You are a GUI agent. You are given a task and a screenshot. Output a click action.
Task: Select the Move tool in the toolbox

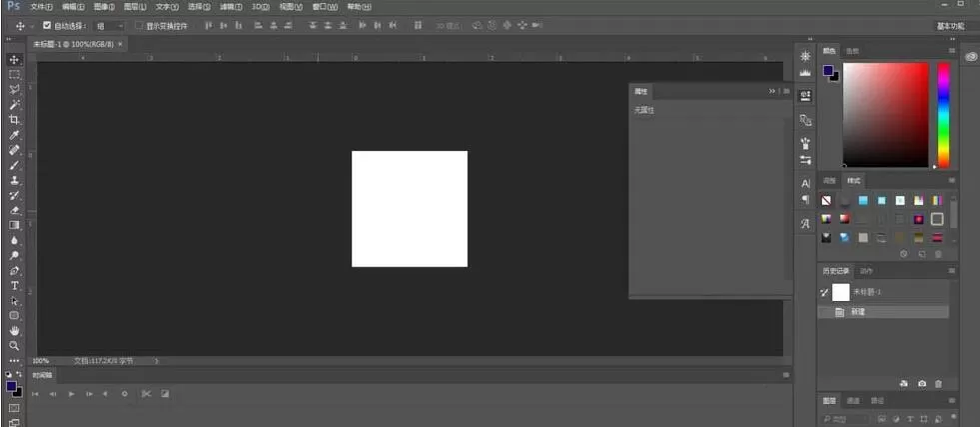click(x=14, y=59)
